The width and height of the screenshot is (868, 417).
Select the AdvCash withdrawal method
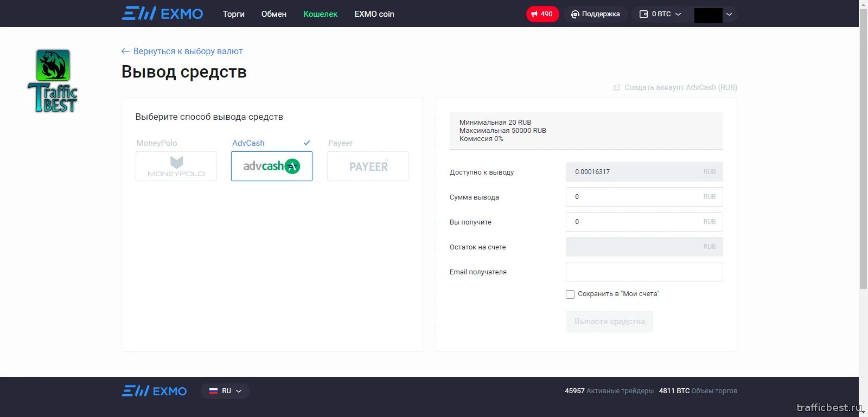coord(272,166)
